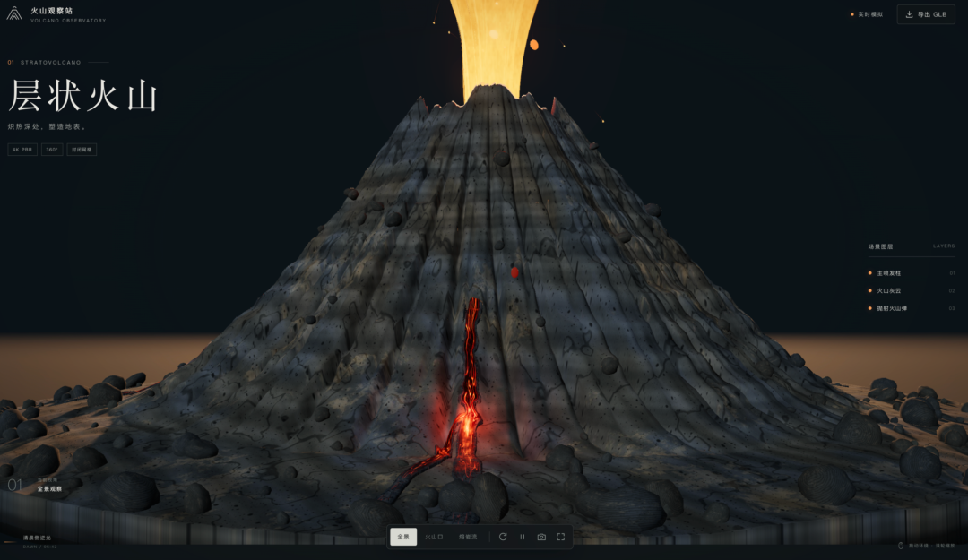The height and width of the screenshot is (560, 968).
Task: Click the 炽热深处，塑造地表。 subtitle
Action: pos(47,126)
